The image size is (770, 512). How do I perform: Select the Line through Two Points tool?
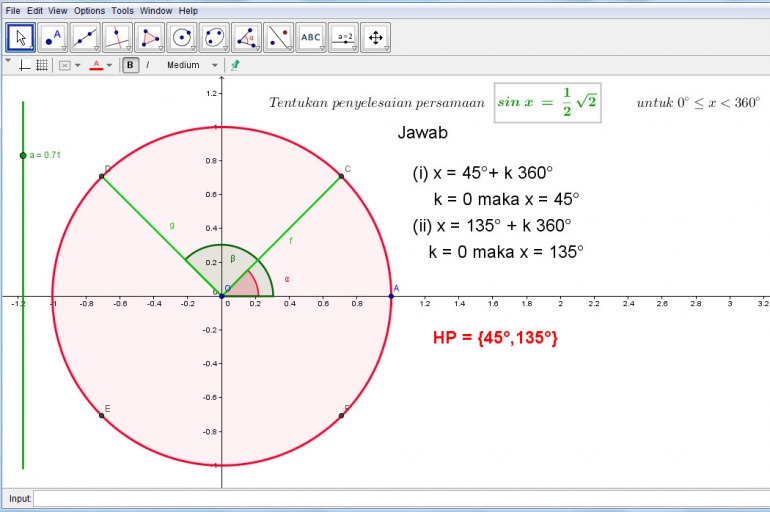pyautogui.click(x=85, y=37)
